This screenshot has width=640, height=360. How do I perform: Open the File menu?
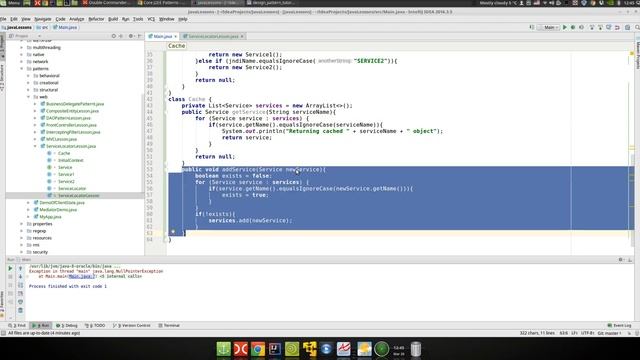(x=3, y=19)
